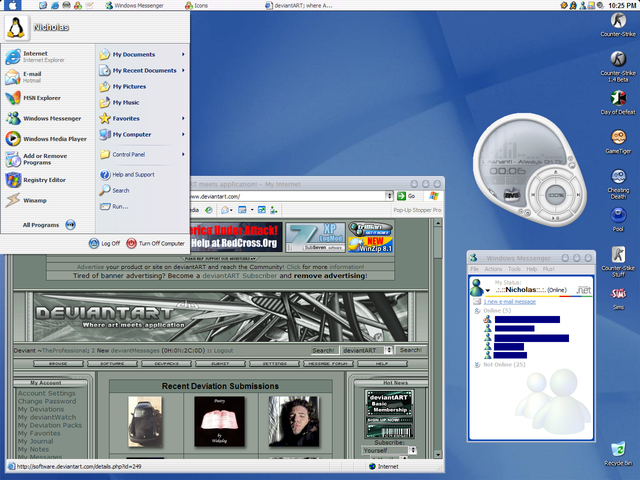This screenshot has height=480, width=640.
Task: Open the Tools menu in Messenger
Action: coord(514,269)
